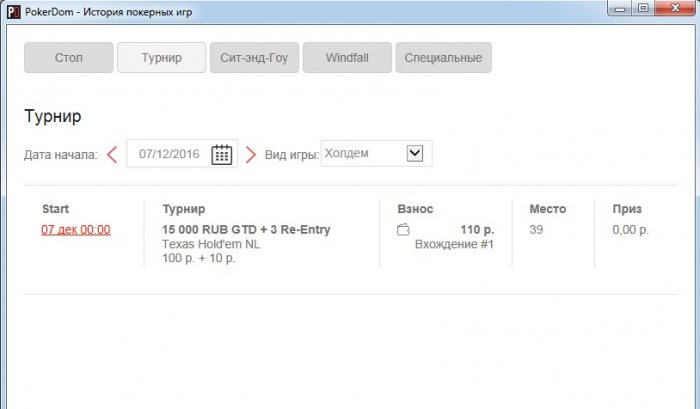Open the Сит-энд-Гоу tab
This screenshot has width=700, height=409.
click(254, 58)
